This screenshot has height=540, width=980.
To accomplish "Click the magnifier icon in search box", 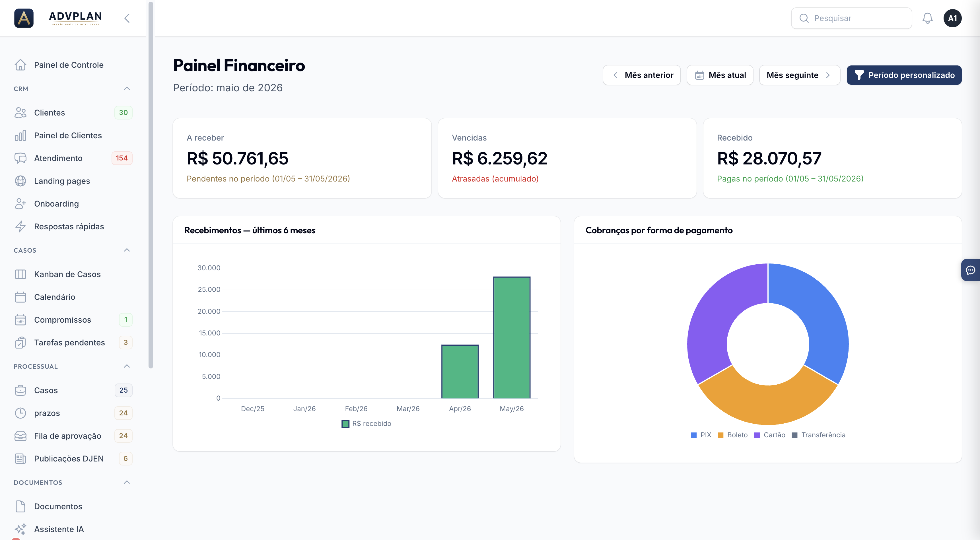I will 804,18.
